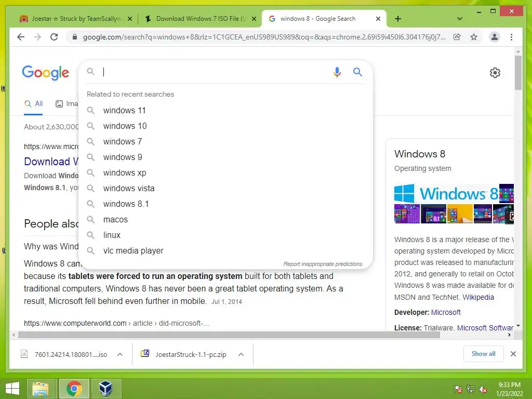This screenshot has width=532, height=399.
Task: Close the Download Windows 7 ISO tab
Action: 254,19
